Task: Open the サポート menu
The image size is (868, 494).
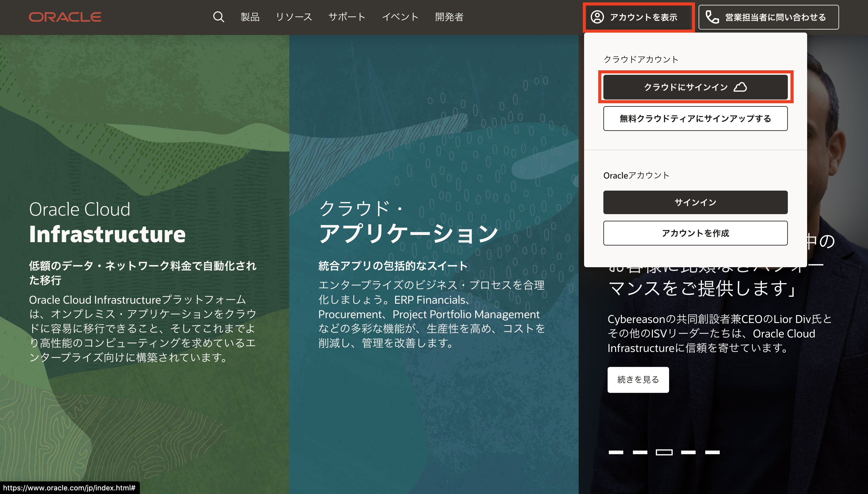Action: pyautogui.click(x=347, y=17)
